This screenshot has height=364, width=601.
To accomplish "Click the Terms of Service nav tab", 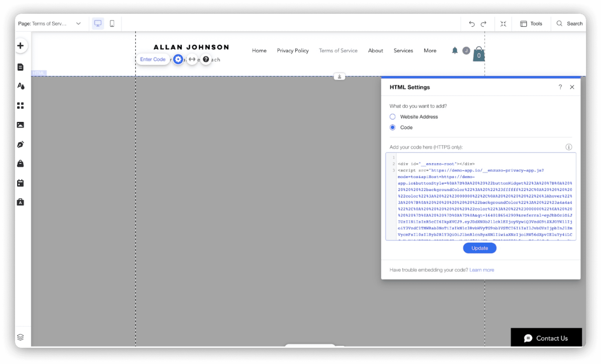I will click(x=338, y=51).
